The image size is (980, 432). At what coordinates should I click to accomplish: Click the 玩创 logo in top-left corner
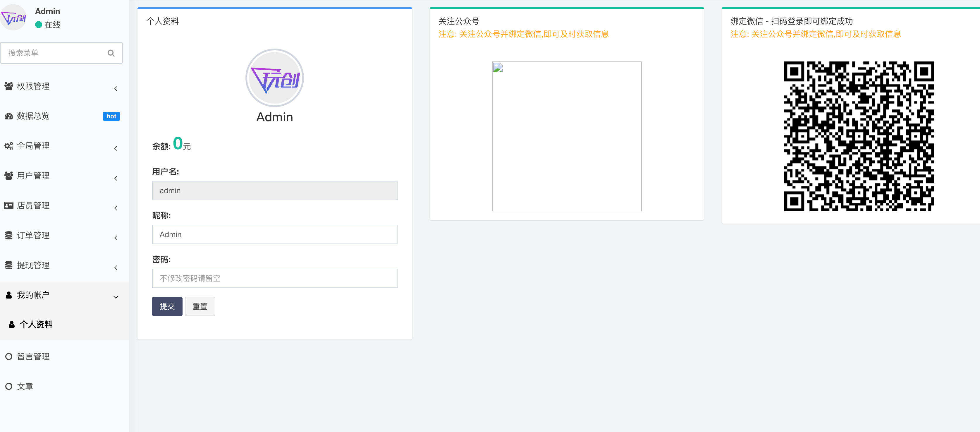point(14,17)
